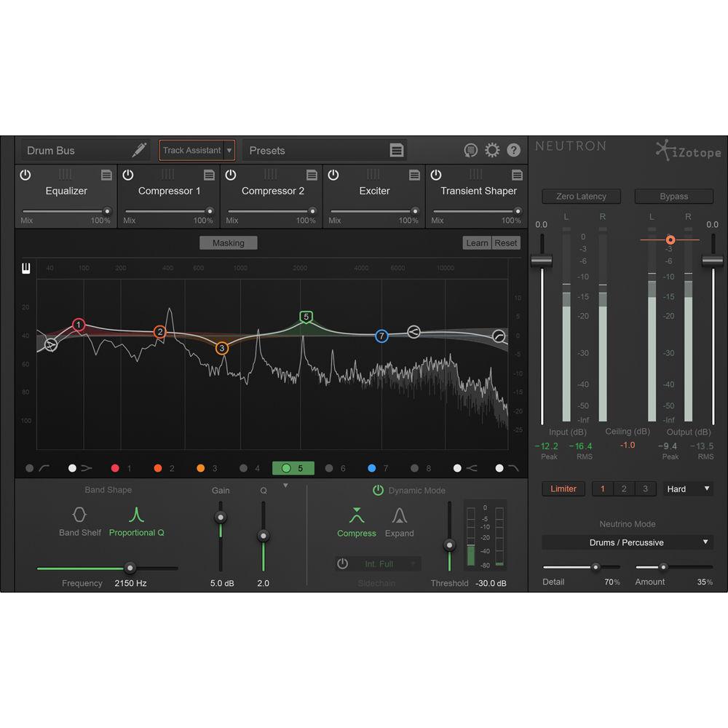
Task: Switch to the Transient Shaper module
Action: (478, 191)
